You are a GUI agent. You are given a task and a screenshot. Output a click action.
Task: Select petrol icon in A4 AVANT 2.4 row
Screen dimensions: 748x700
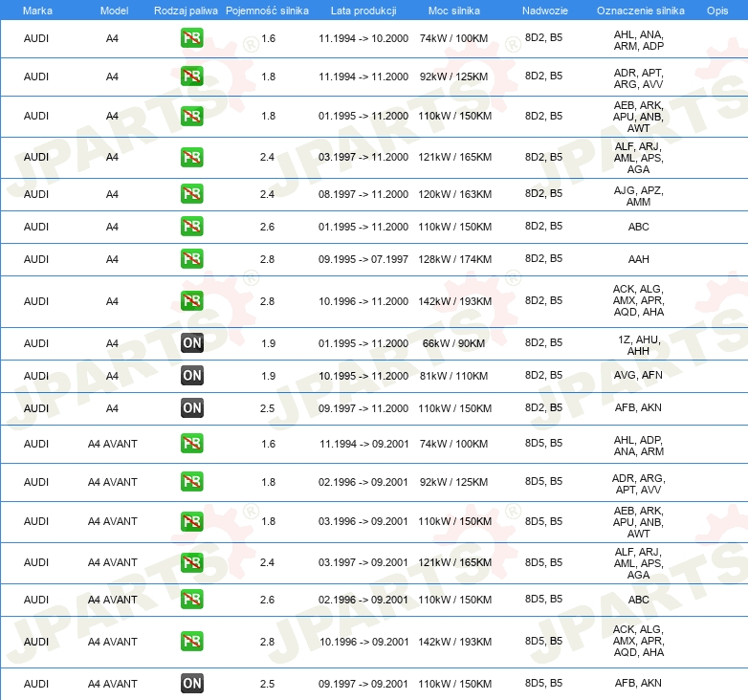192,562
